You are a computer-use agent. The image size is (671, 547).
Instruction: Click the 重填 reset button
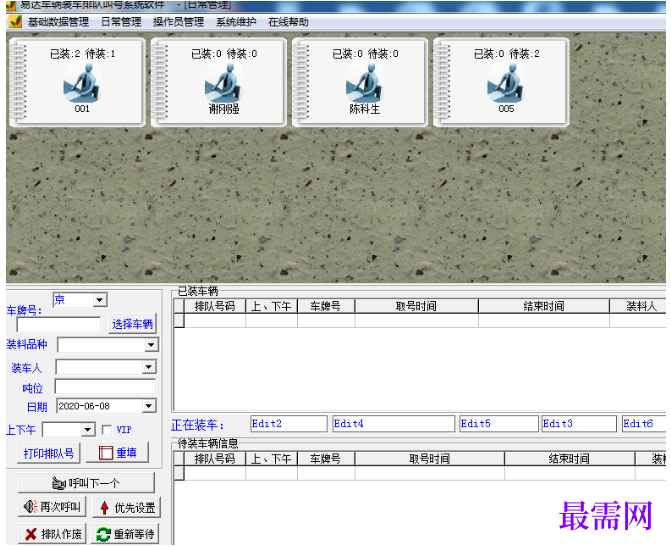(118, 453)
